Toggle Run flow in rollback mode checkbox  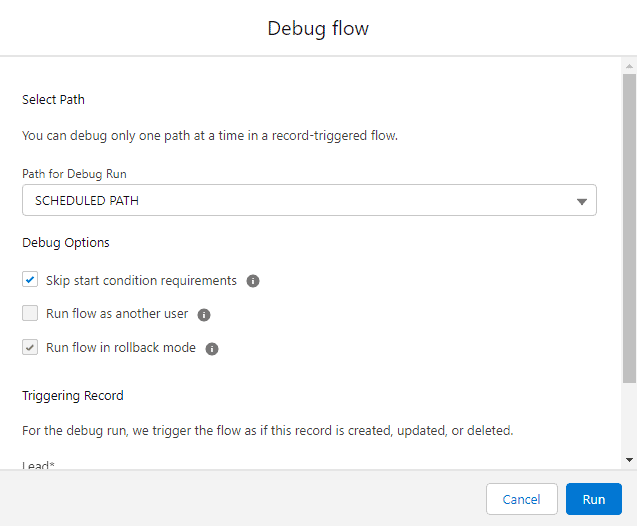[x=30, y=348]
